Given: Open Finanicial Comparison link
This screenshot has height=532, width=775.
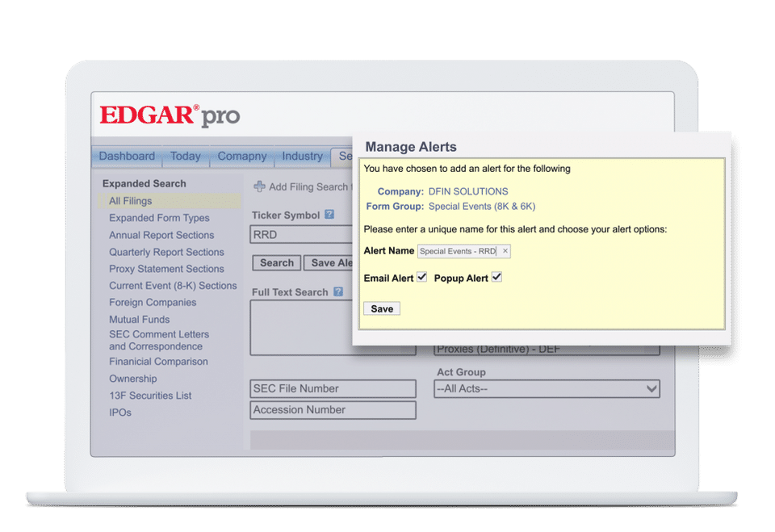Looking at the screenshot, I should pos(159,362).
